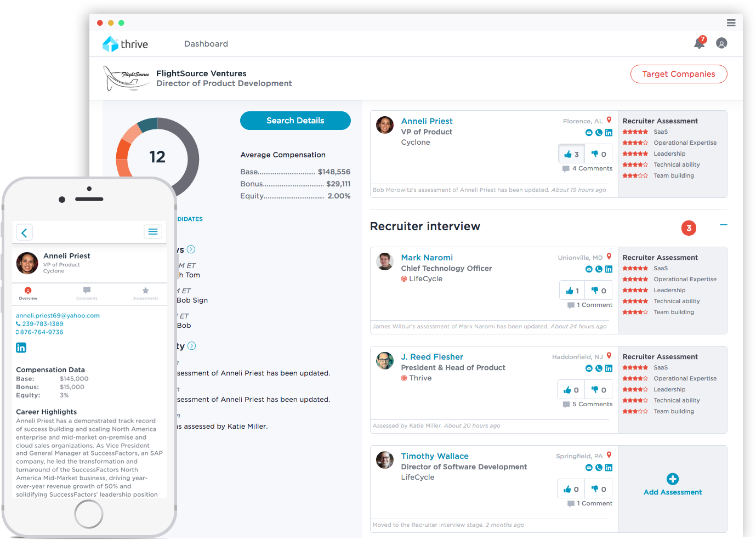The height and width of the screenshot is (540, 756).
Task: Click the teal segment of the donut chart
Action: (x=148, y=124)
